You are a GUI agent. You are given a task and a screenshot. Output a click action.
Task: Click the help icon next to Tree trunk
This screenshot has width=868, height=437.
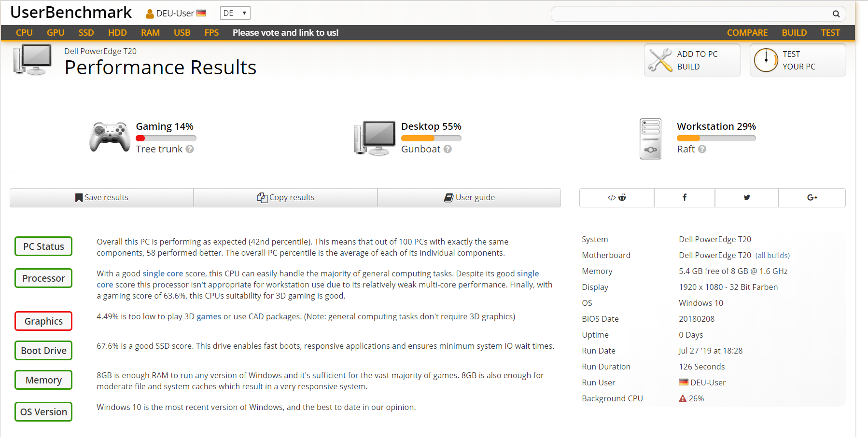point(190,149)
